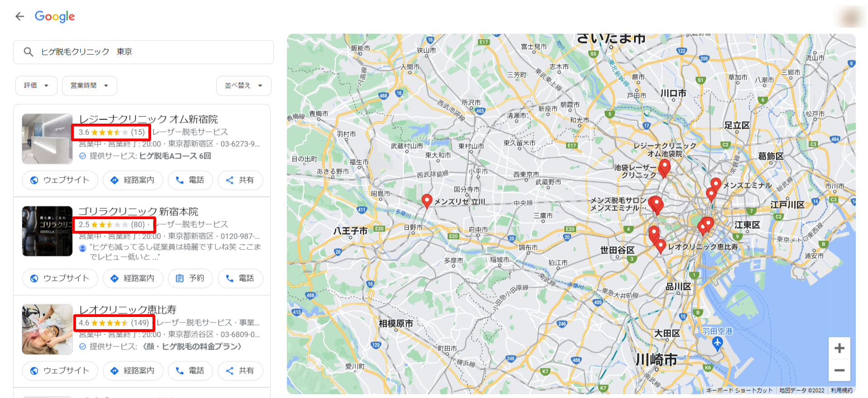
Task: Get 経路案内 directions for ゴリラクリニック 新宿本院
Action: (x=133, y=278)
